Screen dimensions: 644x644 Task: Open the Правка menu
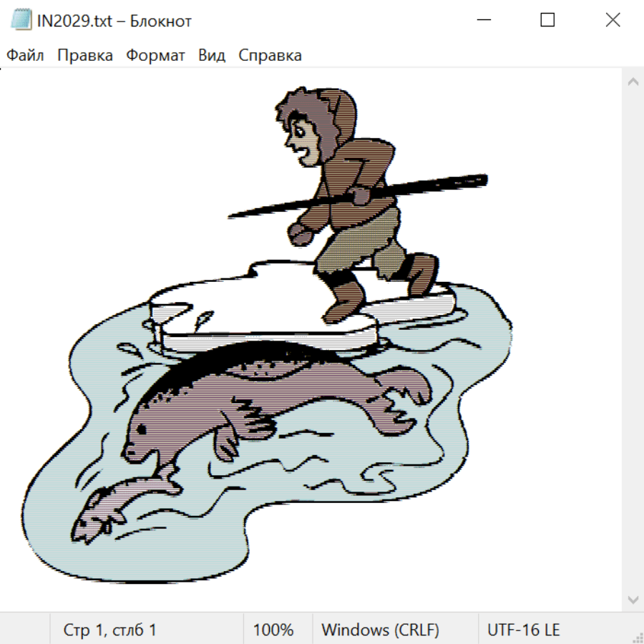pyautogui.click(x=85, y=56)
